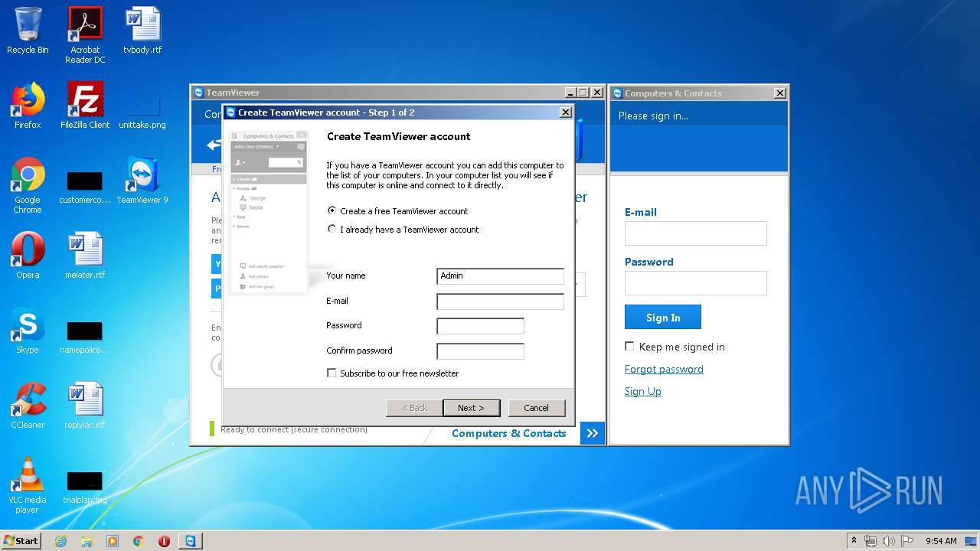Minimize the TeamViewer main window
Screen dimensions: 980x551
570,93
